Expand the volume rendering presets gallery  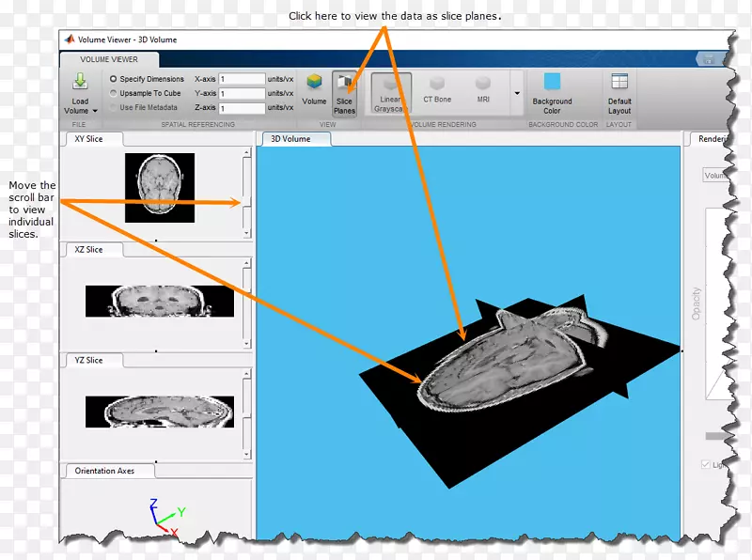pos(516,94)
